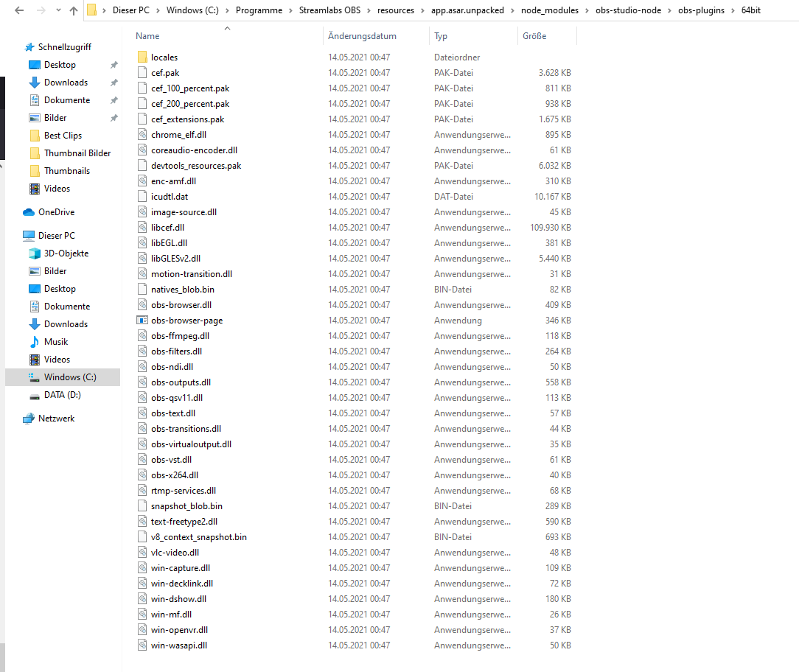Expand the breadcrumb chevron after Windows (C:)
This screenshot has width=799, height=672.
tap(226, 11)
